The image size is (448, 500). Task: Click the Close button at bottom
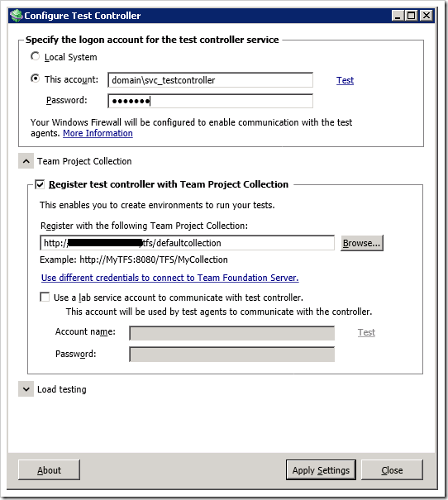(x=392, y=470)
